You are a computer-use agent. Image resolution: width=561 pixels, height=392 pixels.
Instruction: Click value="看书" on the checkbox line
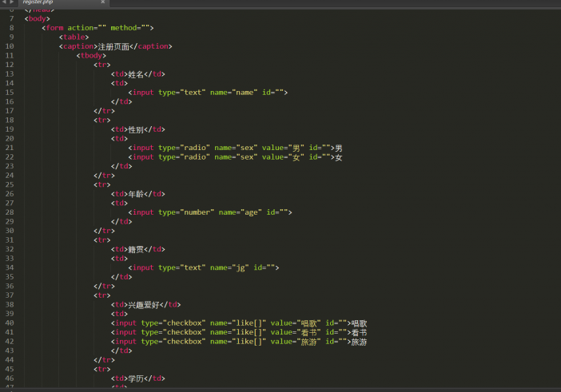[296, 332]
